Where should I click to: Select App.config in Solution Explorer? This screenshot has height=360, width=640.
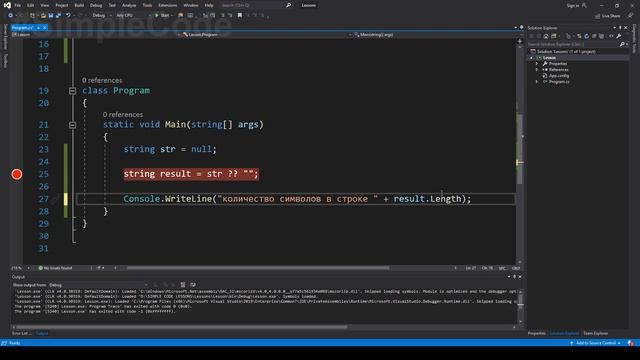(x=558, y=76)
